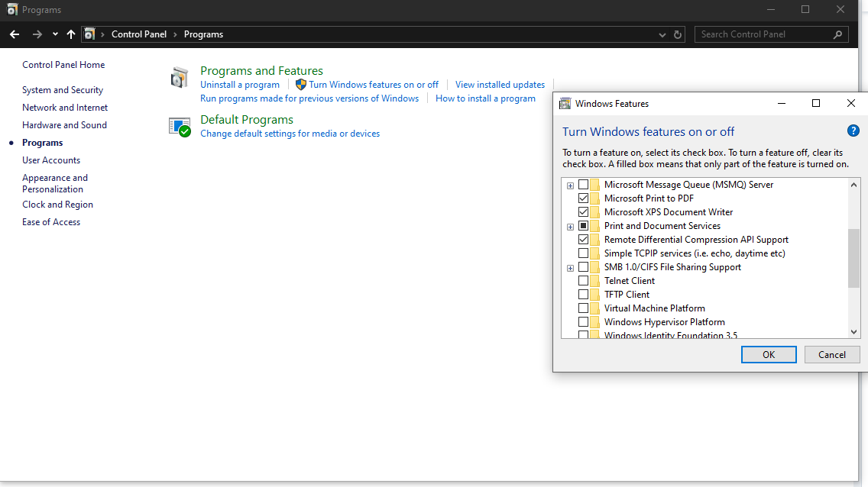Expand Microsoft Message Queue (MSMQ) Server
Image resolution: width=868 pixels, height=487 pixels.
point(570,185)
